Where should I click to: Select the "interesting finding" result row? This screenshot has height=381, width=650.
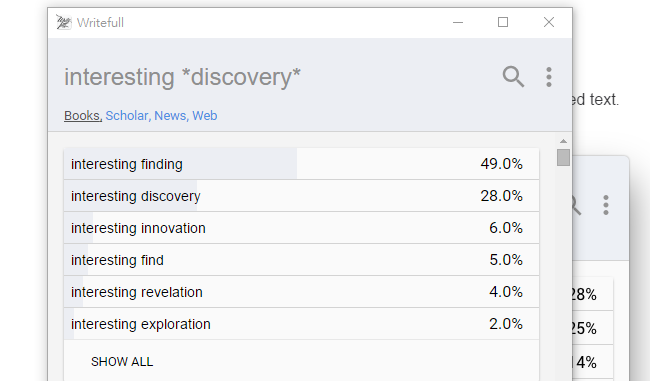click(x=301, y=164)
